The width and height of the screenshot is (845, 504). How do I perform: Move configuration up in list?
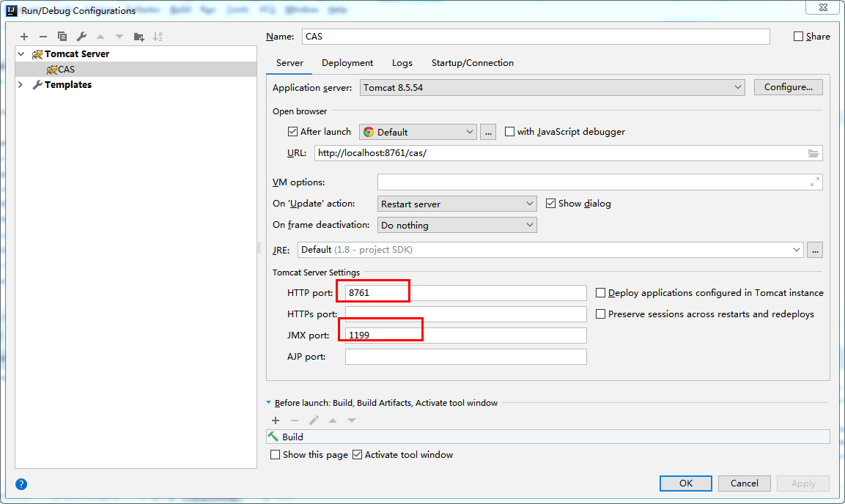point(100,37)
